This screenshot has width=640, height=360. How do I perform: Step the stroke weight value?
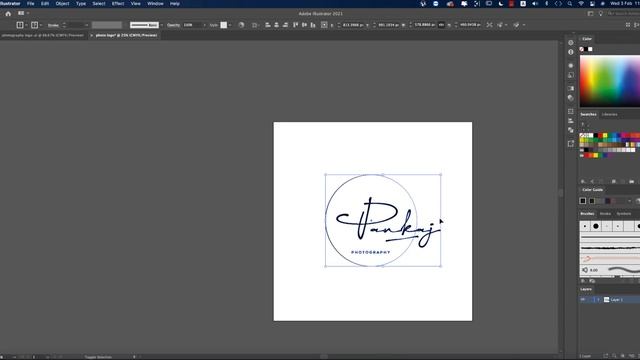[x=64, y=25]
